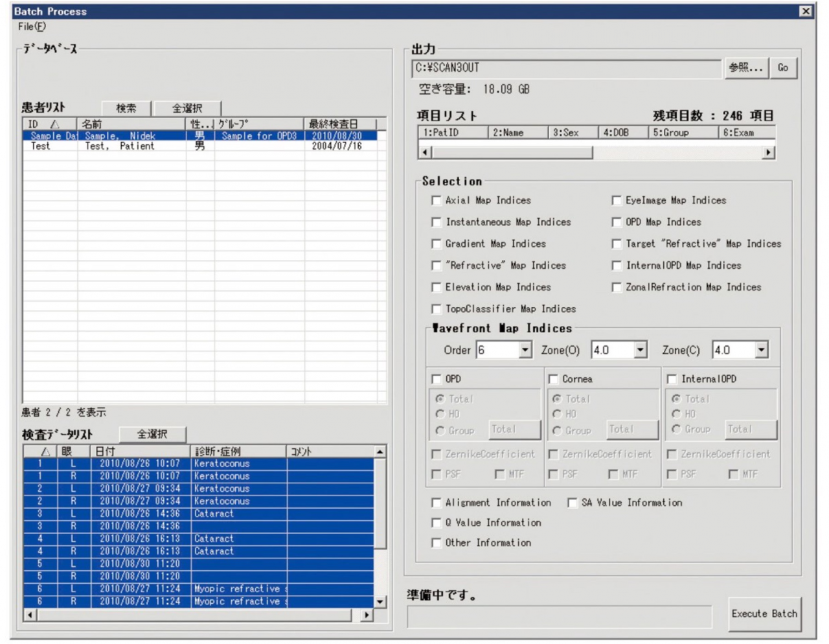The image size is (829, 644).
Task: Click the 検索 search button
Action: (x=126, y=108)
